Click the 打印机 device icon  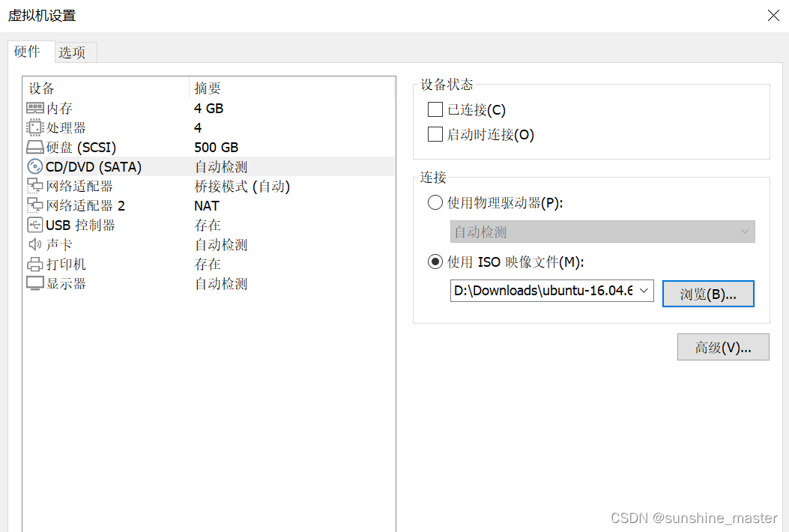point(34,264)
